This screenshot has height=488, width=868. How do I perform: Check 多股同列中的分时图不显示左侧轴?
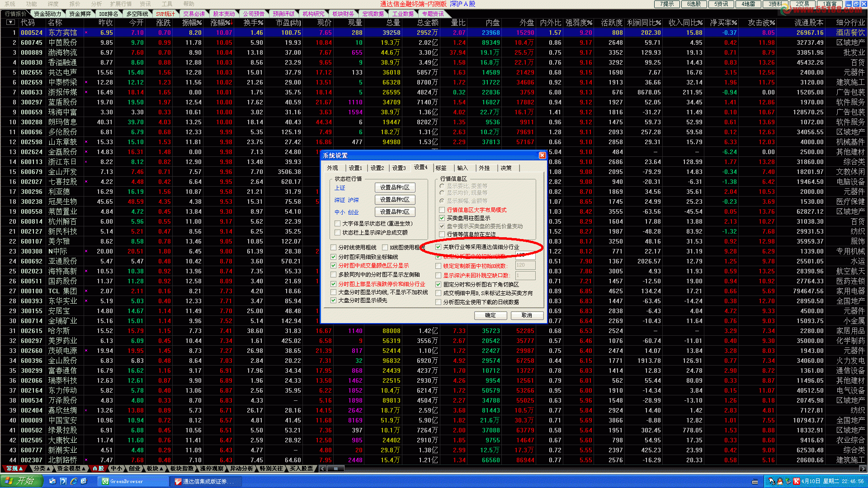(x=334, y=274)
